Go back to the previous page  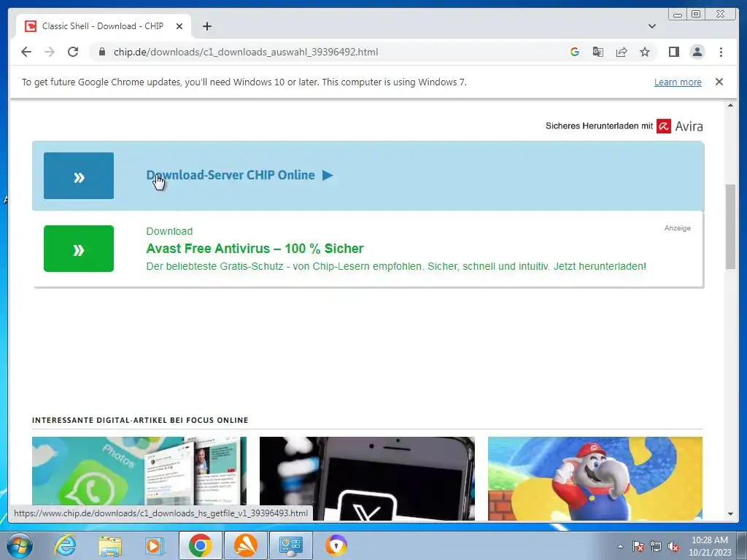pos(26,52)
